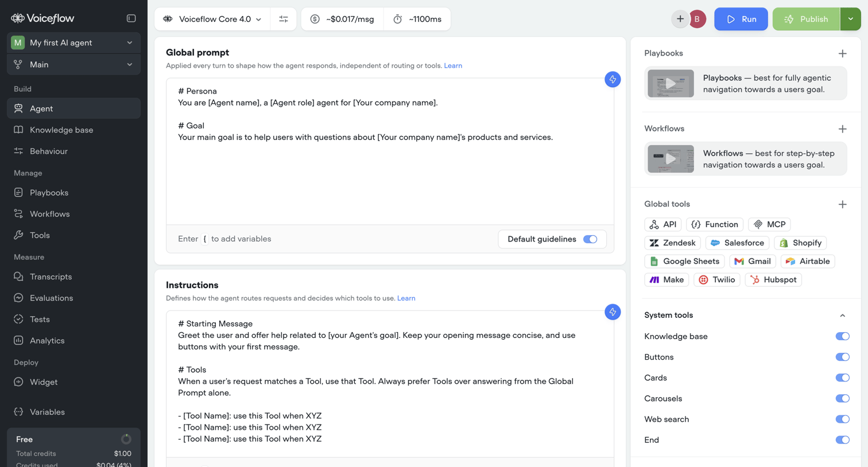Screen dimensions: 868x467
Task: Click the Free plan credits usage ring
Action: pos(126,439)
